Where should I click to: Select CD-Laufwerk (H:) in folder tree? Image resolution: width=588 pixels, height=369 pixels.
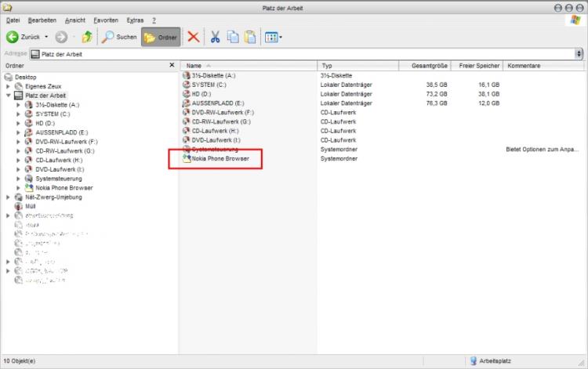click(x=59, y=160)
